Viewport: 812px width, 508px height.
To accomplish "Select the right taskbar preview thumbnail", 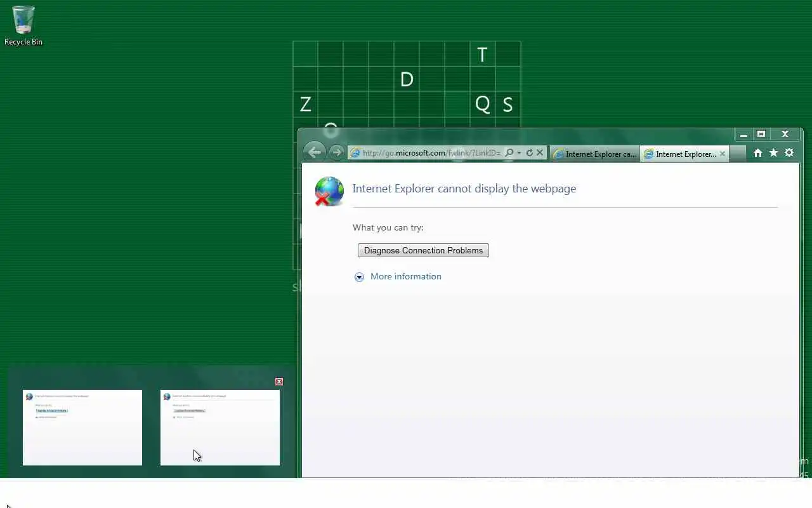I will [220, 427].
